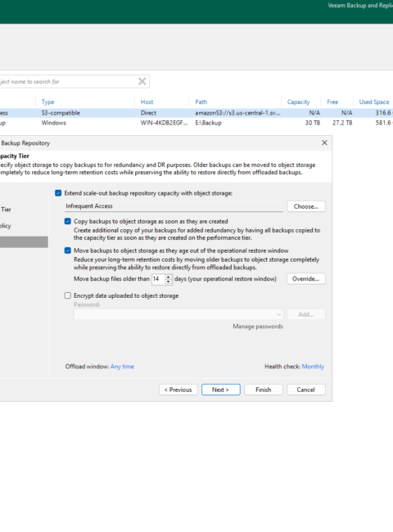This screenshot has width=393, height=532.
Task: Open Health check Monthly link
Action: 313,367
